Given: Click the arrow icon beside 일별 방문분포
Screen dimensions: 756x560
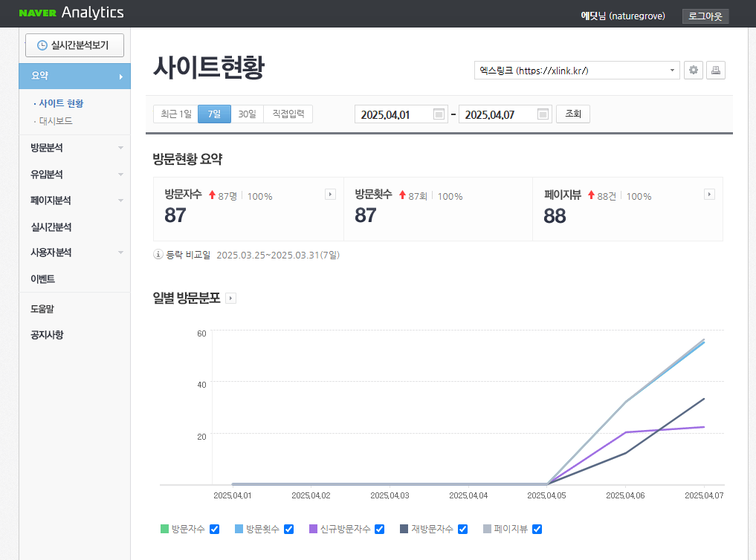Looking at the screenshot, I should pos(230,299).
